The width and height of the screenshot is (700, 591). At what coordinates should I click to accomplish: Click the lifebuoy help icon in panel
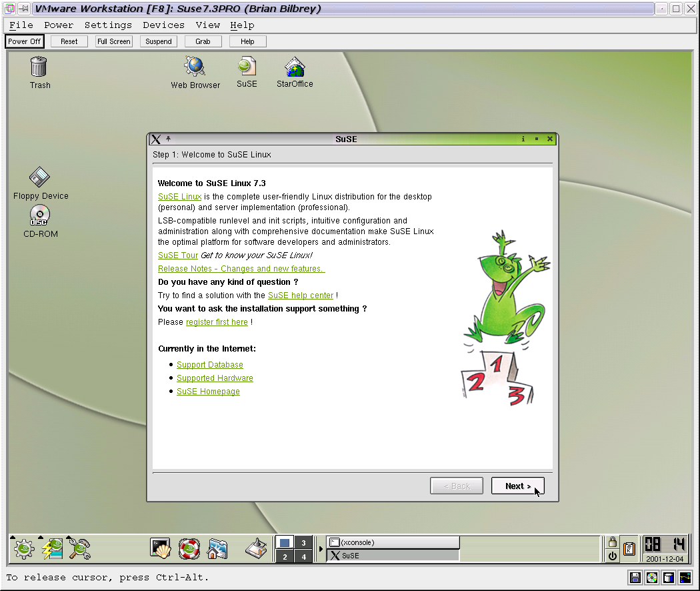[x=189, y=548]
